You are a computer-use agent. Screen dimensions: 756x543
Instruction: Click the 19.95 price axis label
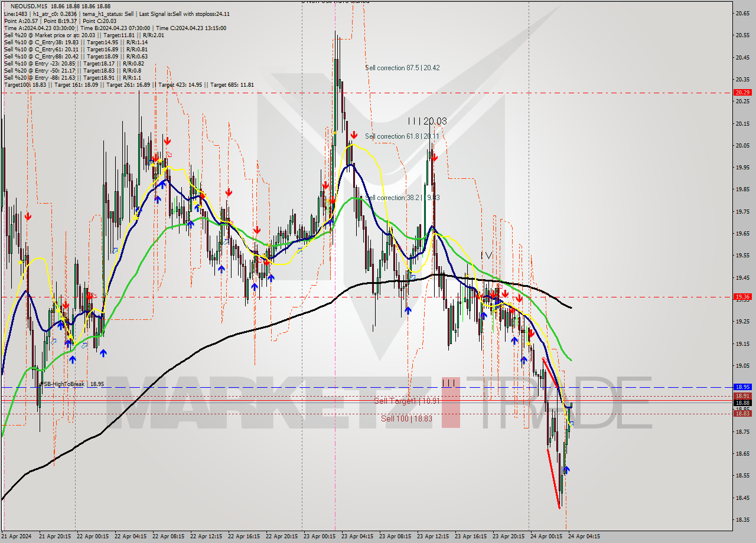click(x=742, y=168)
